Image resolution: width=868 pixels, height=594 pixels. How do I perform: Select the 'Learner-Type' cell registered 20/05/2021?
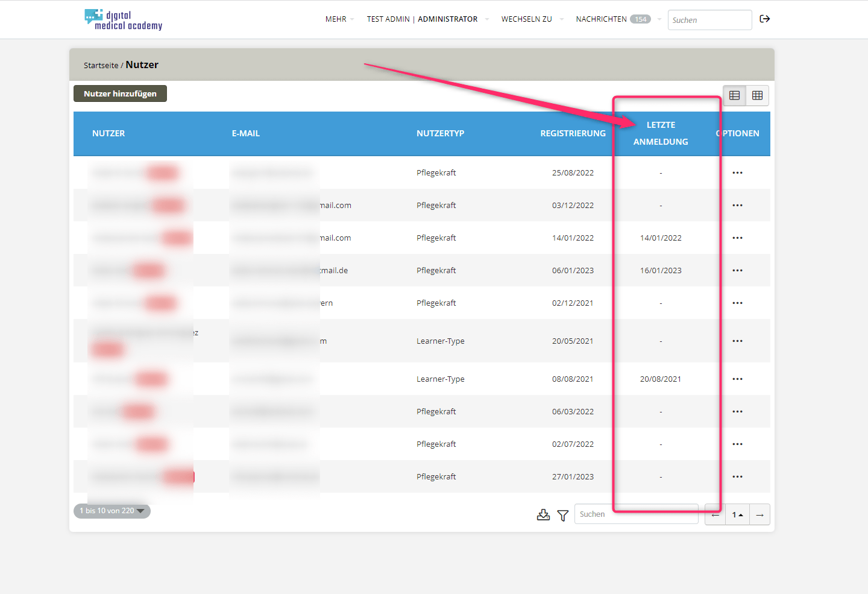pyautogui.click(x=440, y=341)
